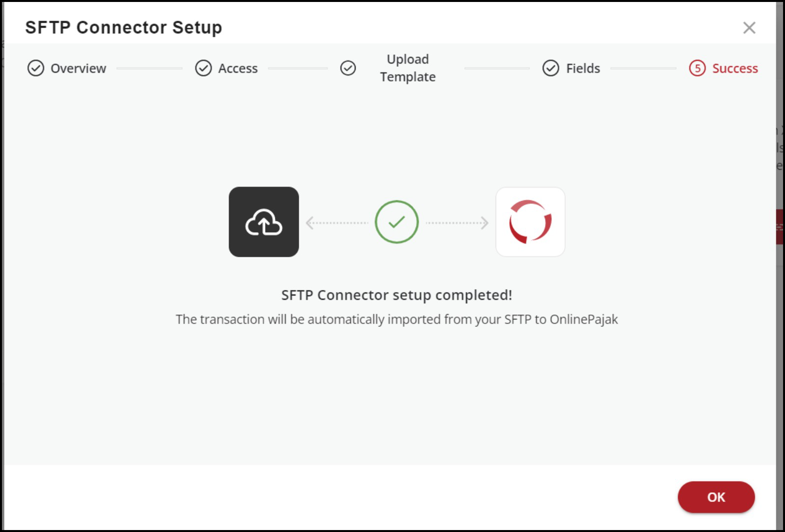Click the Access step checkmark icon
Viewport: 785px width, 532px height.
(x=203, y=68)
